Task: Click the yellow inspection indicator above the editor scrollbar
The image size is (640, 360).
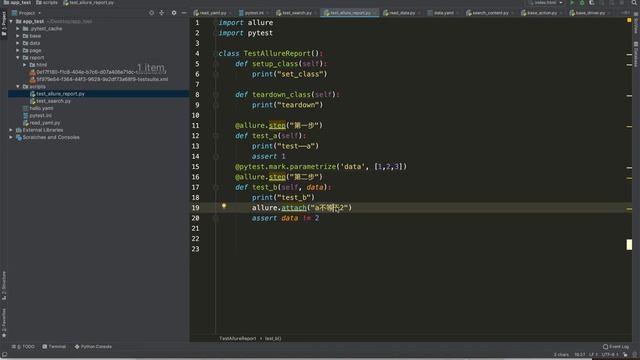Action: tap(629, 20)
